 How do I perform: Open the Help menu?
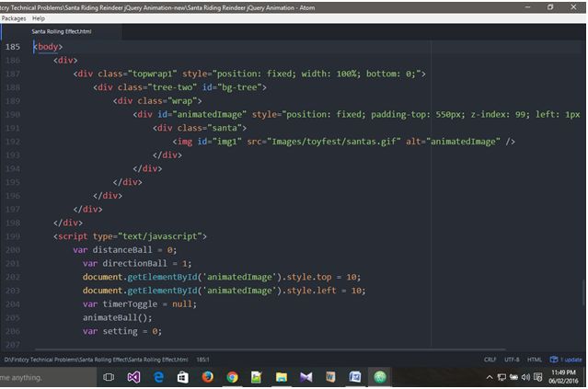click(39, 18)
